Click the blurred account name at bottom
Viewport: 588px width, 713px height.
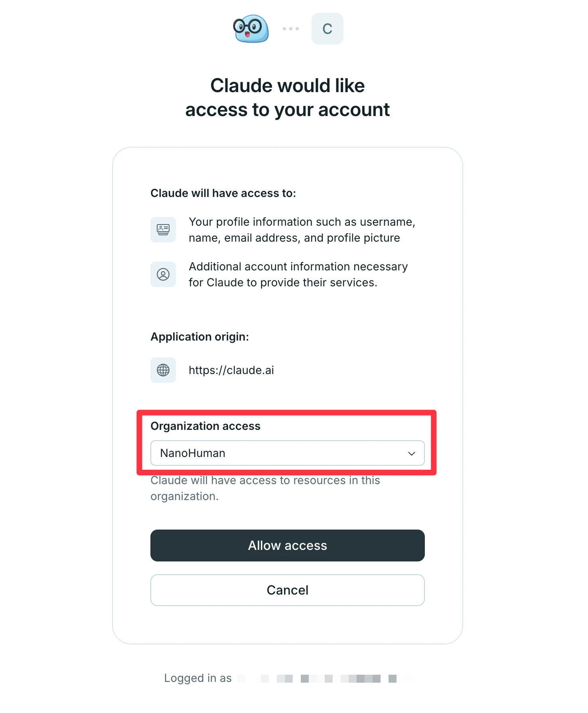[x=325, y=678]
